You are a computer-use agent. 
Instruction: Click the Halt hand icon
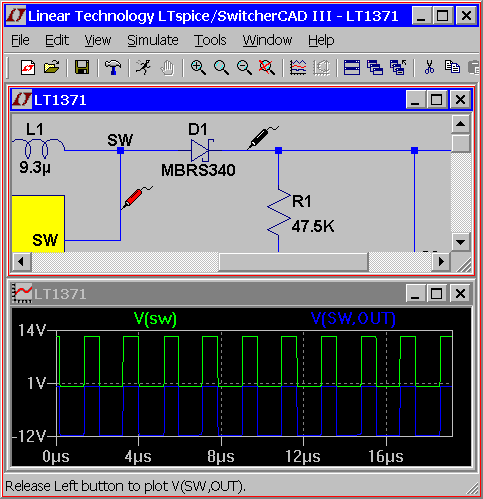point(168,68)
